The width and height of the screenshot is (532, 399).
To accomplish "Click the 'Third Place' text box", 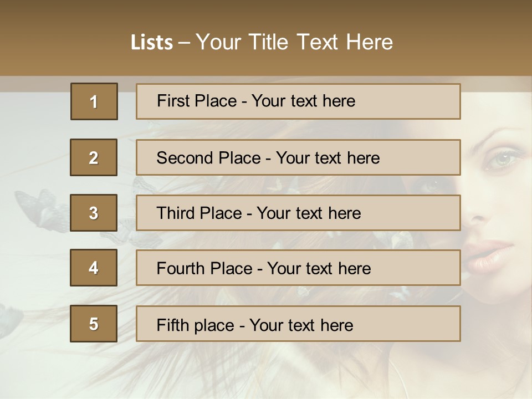I will click(298, 213).
